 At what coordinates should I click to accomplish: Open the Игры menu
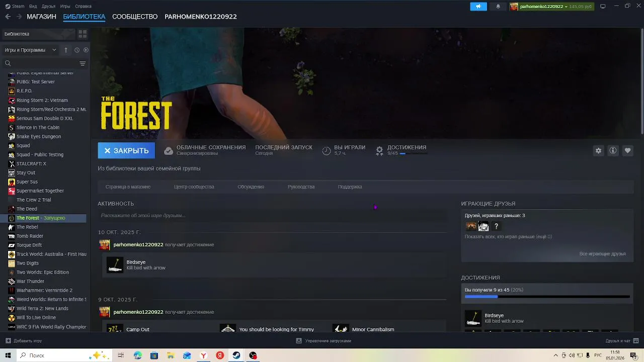(x=65, y=6)
